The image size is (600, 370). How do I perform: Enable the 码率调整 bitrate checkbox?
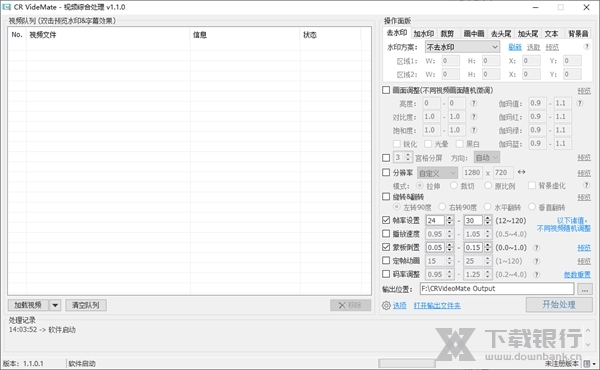click(x=386, y=274)
